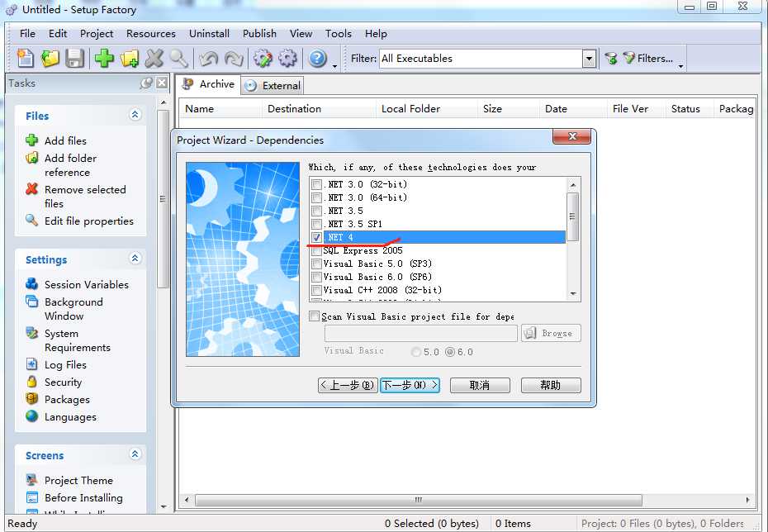The height and width of the screenshot is (532, 768).
Task: Click the green plus Add Files toolbar icon
Action: pos(104,59)
